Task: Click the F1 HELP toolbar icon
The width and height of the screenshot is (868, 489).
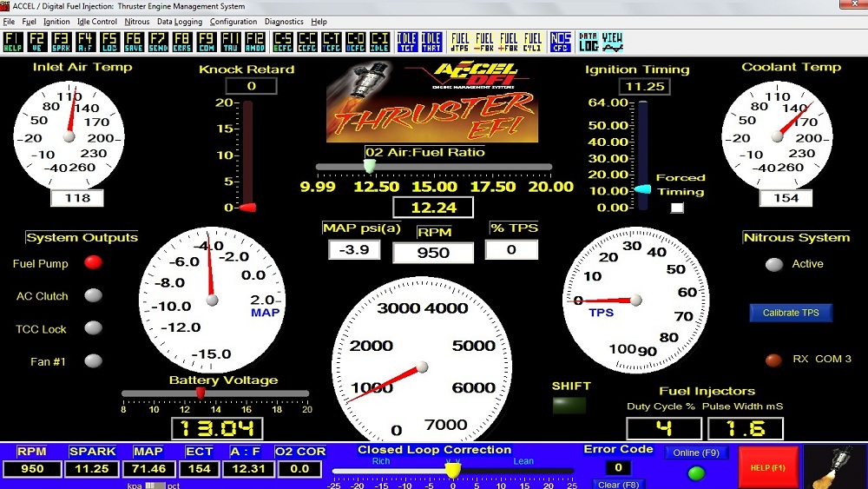Action: click(13, 42)
